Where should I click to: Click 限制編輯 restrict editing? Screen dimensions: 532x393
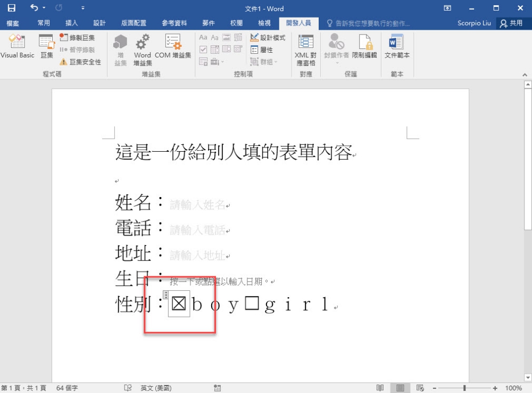tap(364, 46)
